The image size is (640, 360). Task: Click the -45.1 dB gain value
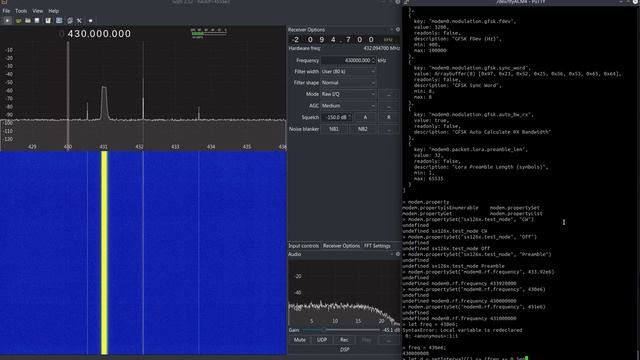click(x=391, y=330)
